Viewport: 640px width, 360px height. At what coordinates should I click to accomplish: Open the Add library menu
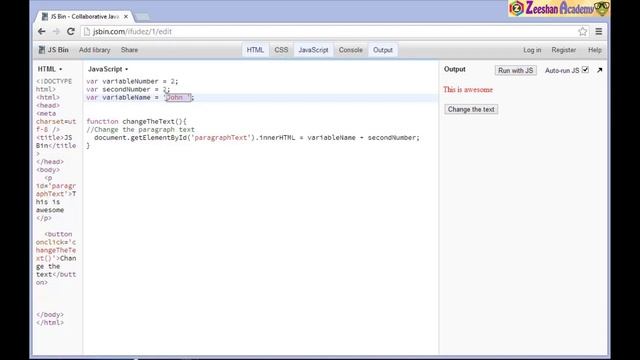pyautogui.click(x=95, y=50)
